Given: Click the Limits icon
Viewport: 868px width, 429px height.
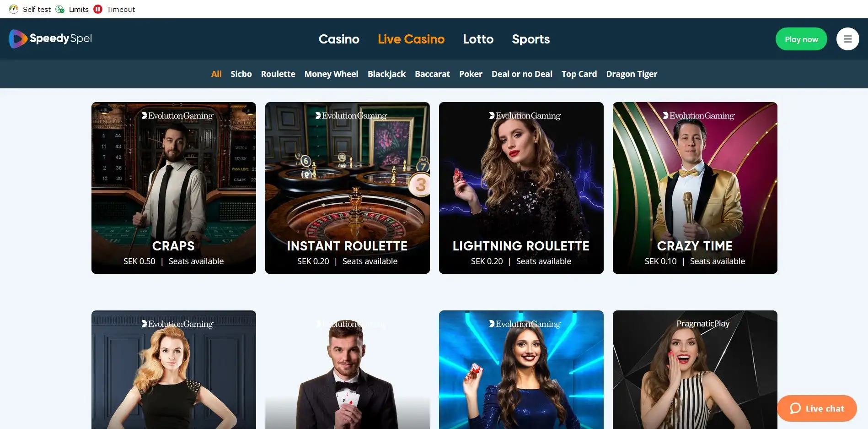Looking at the screenshot, I should tap(60, 9).
